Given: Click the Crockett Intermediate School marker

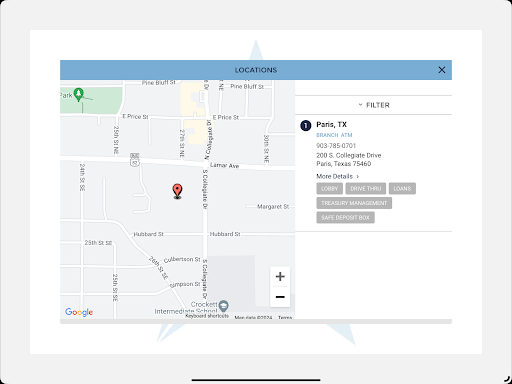Looking at the screenshot, I should pos(224,305).
